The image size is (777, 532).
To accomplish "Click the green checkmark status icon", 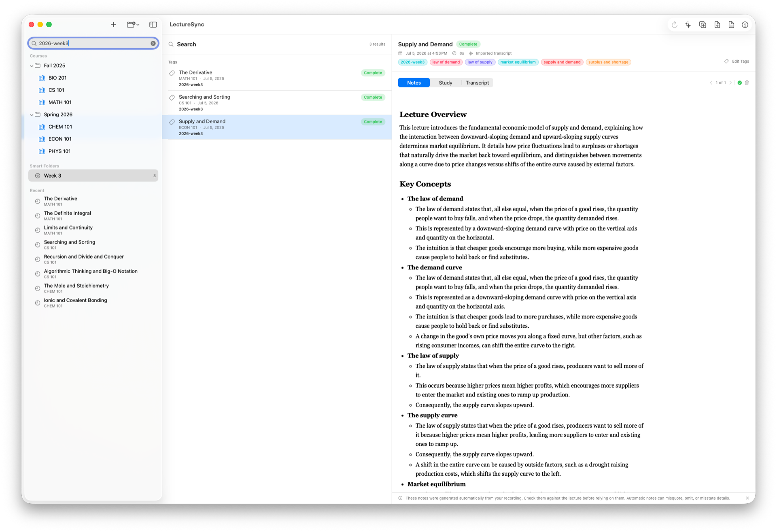I will pos(740,83).
